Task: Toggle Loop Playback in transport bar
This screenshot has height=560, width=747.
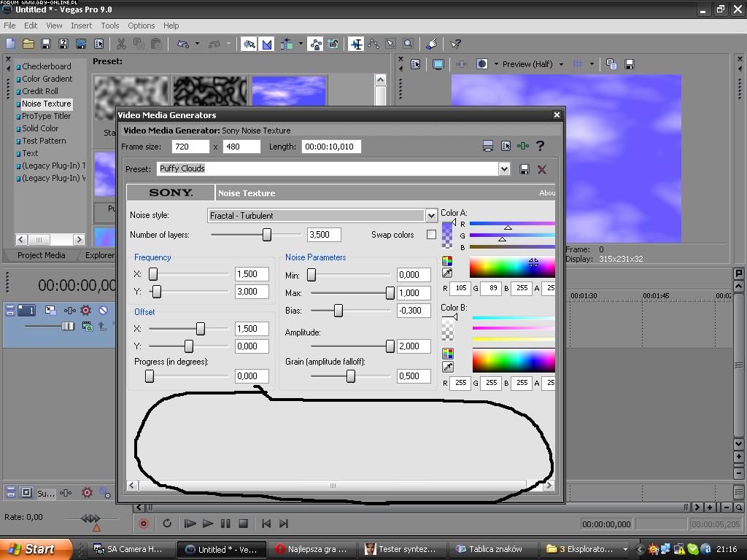Action: coord(167,524)
